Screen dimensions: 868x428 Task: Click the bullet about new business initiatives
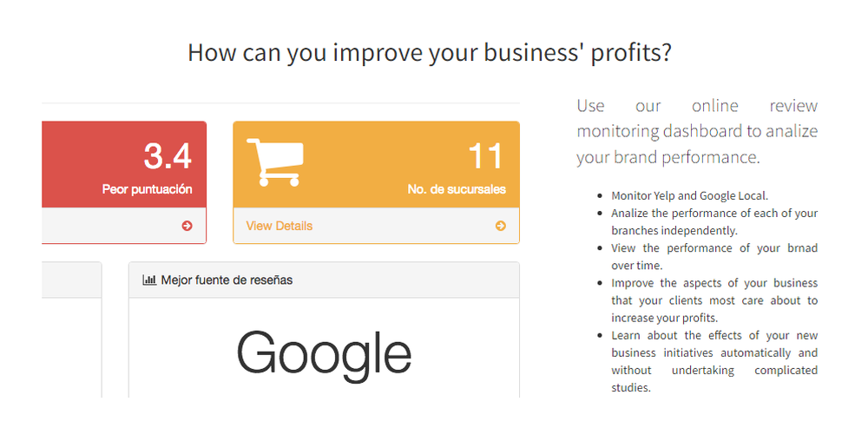point(714,361)
